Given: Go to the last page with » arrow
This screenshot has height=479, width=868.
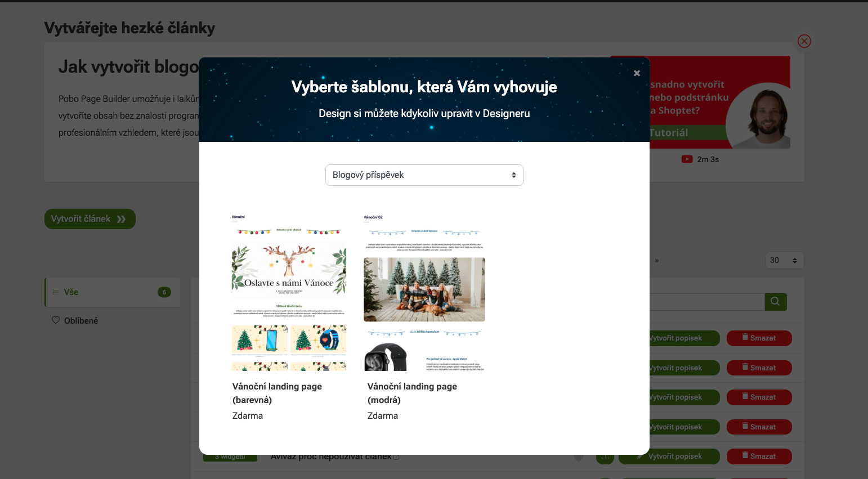Looking at the screenshot, I should tap(656, 261).
